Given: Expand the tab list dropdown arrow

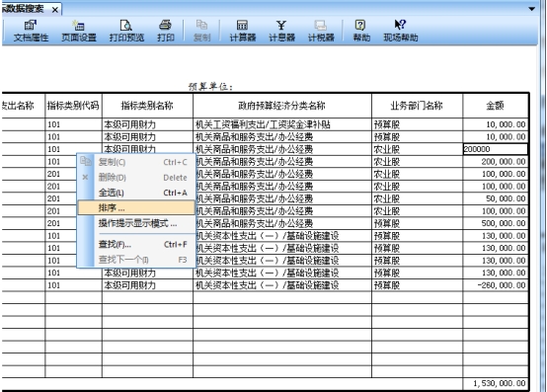Looking at the screenshot, I should tap(531, 9).
